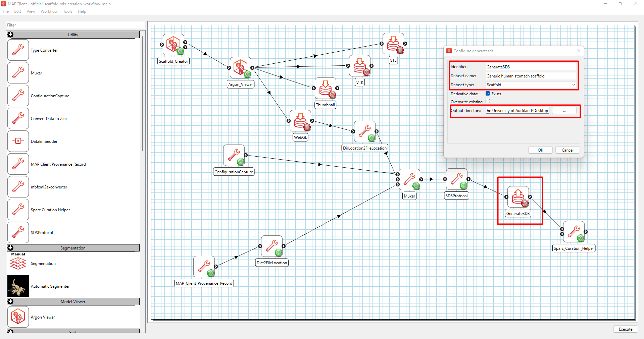
Task: Open the Edit menu
Action: [x=17, y=11]
